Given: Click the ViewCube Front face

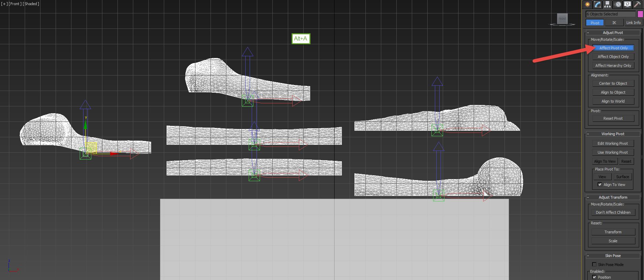Looking at the screenshot, I should [562, 19].
